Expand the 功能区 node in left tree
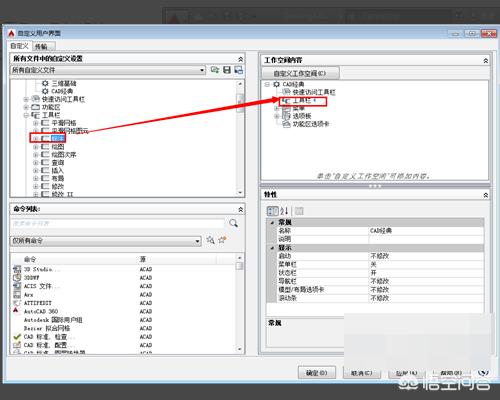Screen dimensions: 500x400 26,107
